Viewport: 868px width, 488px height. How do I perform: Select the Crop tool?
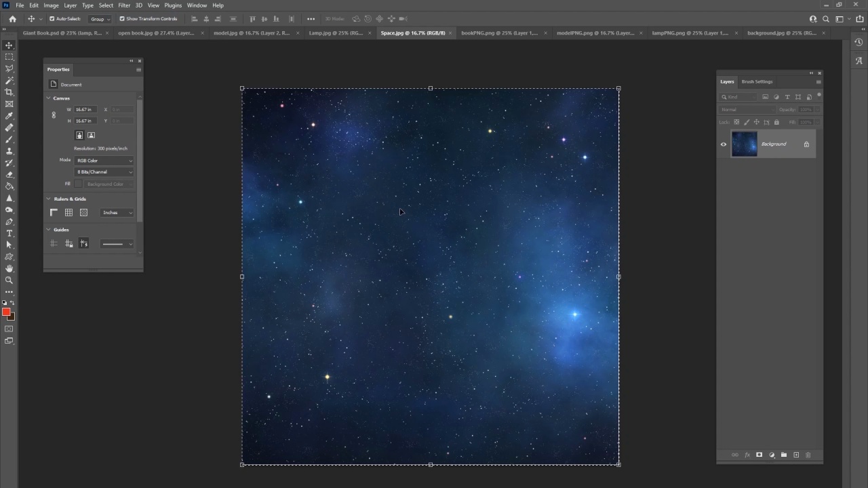[x=9, y=92]
